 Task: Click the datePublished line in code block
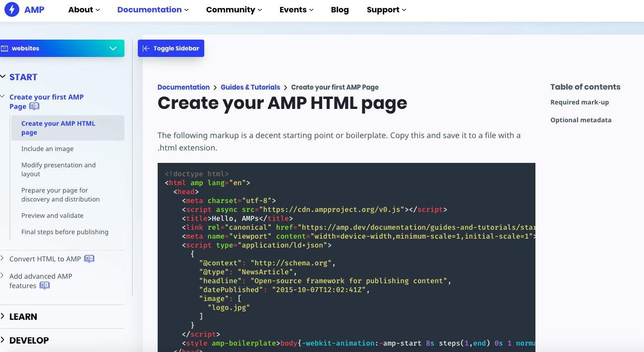click(x=285, y=290)
